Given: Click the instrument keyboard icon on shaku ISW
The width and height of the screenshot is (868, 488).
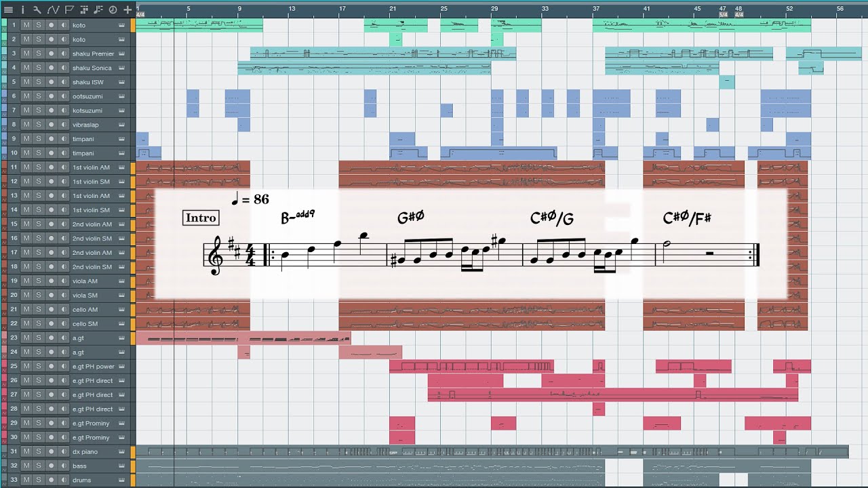Looking at the screenshot, I should coord(121,82).
